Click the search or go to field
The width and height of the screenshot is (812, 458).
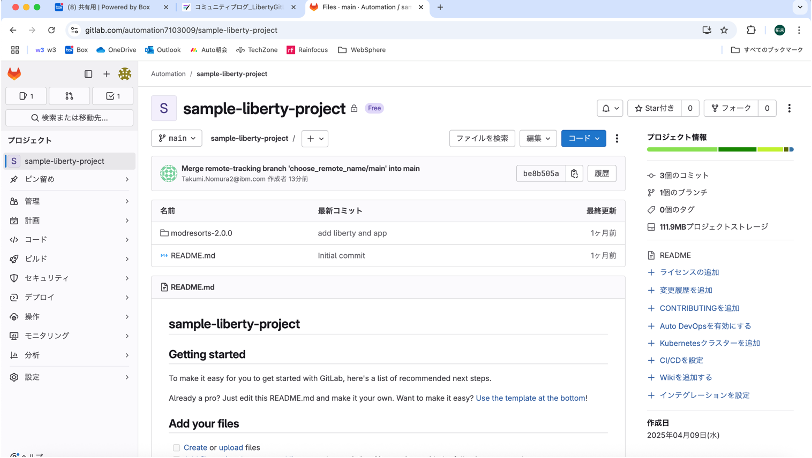pos(69,118)
